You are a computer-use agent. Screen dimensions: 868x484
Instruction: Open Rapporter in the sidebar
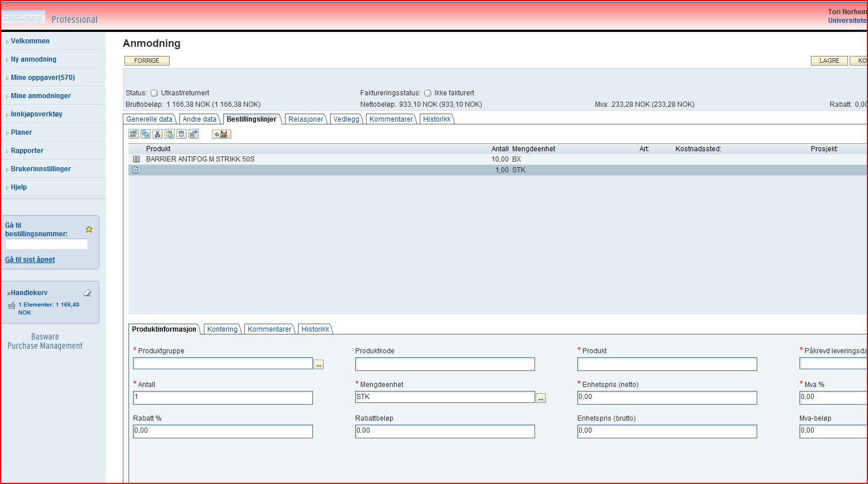(x=27, y=151)
